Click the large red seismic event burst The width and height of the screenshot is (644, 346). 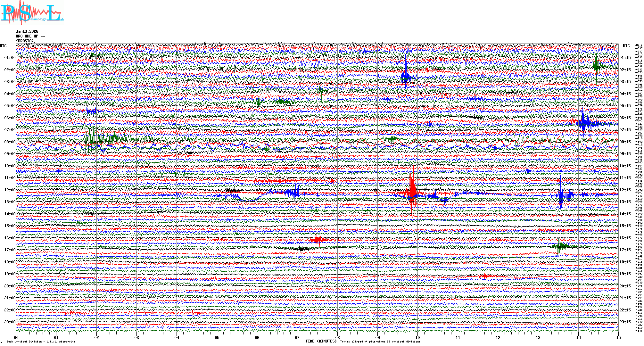[x=412, y=192]
